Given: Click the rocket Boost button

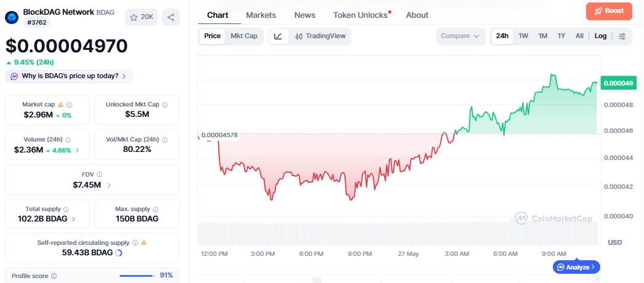Looking at the screenshot, I should [x=609, y=11].
